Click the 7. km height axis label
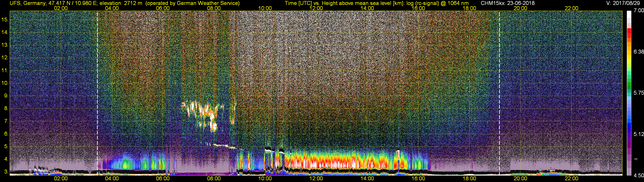 click(x=6, y=121)
